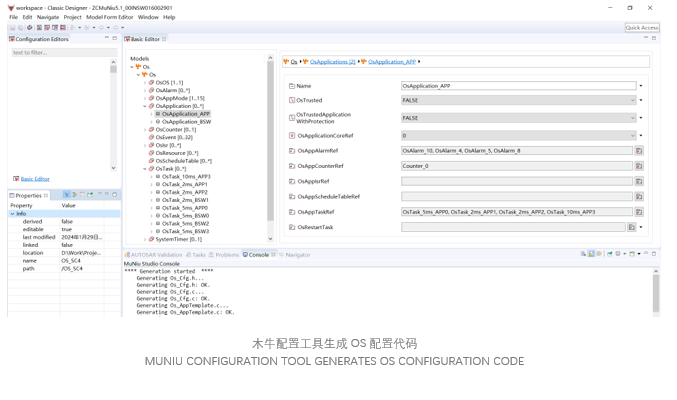Maximize the Properties panel

coord(114,195)
